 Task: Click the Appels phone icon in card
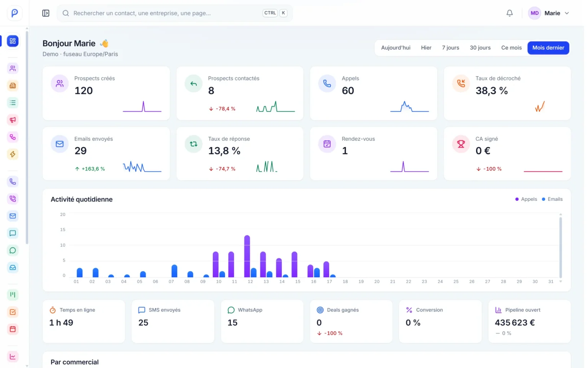pyautogui.click(x=327, y=84)
